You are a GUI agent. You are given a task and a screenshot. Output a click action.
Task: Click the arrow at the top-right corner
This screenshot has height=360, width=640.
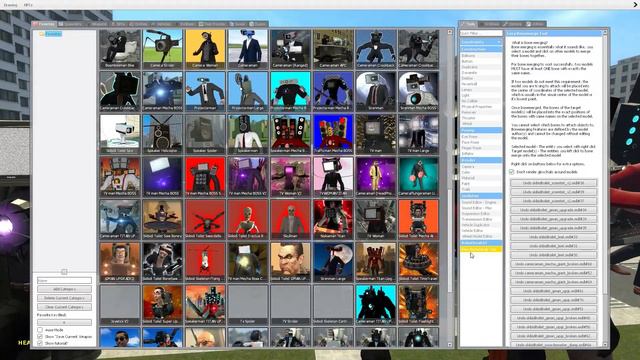636,4
